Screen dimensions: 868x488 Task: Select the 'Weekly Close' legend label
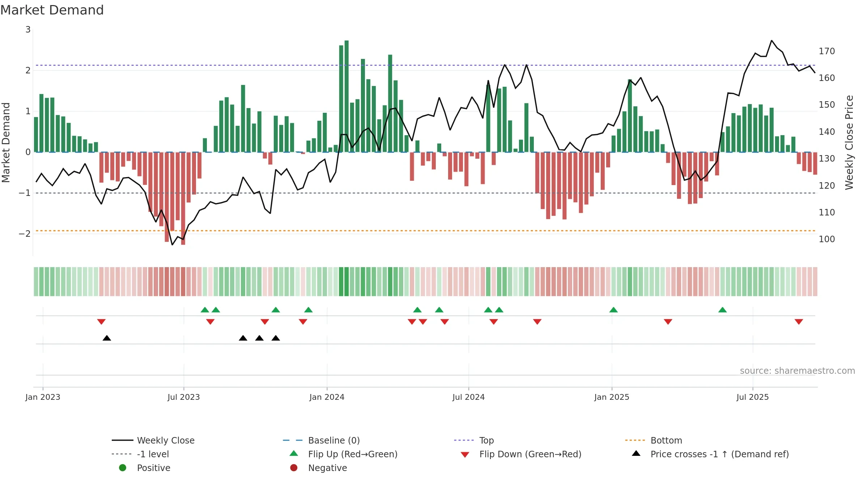point(166,440)
